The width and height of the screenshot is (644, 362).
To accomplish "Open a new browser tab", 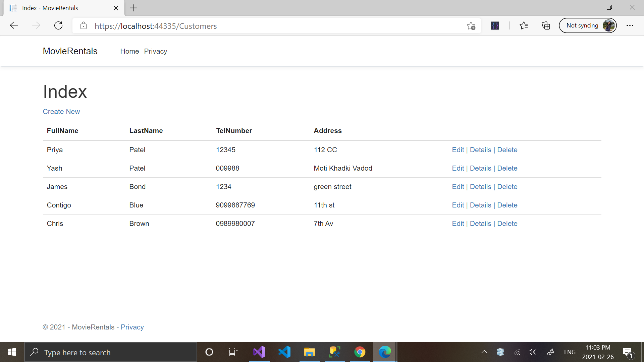I will click(x=133, y=8).
